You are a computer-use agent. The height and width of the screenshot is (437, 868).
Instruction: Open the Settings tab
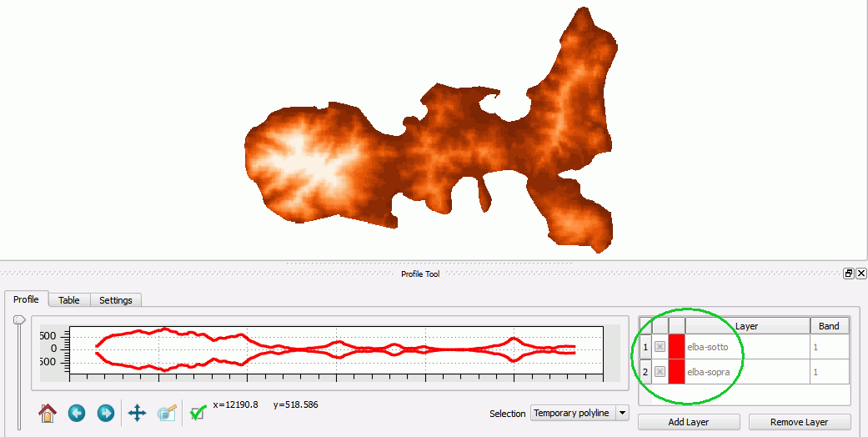click(116, 300)
